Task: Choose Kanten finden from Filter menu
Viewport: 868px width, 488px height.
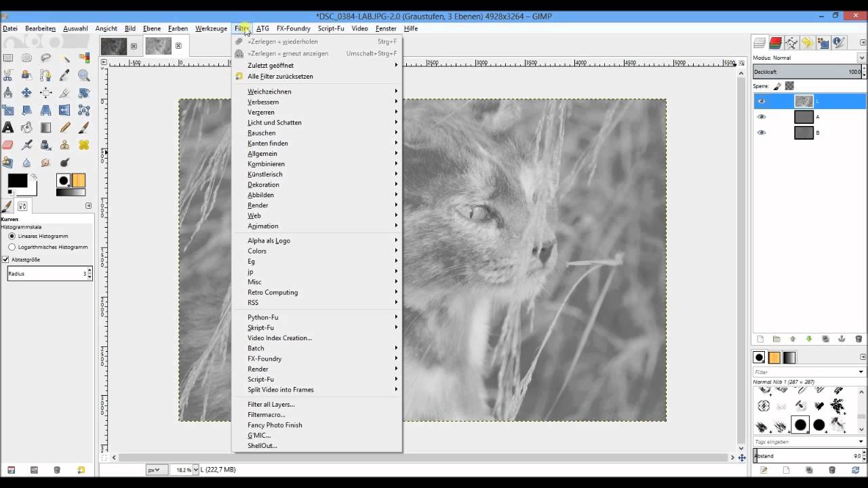Action: coord(317,144)
